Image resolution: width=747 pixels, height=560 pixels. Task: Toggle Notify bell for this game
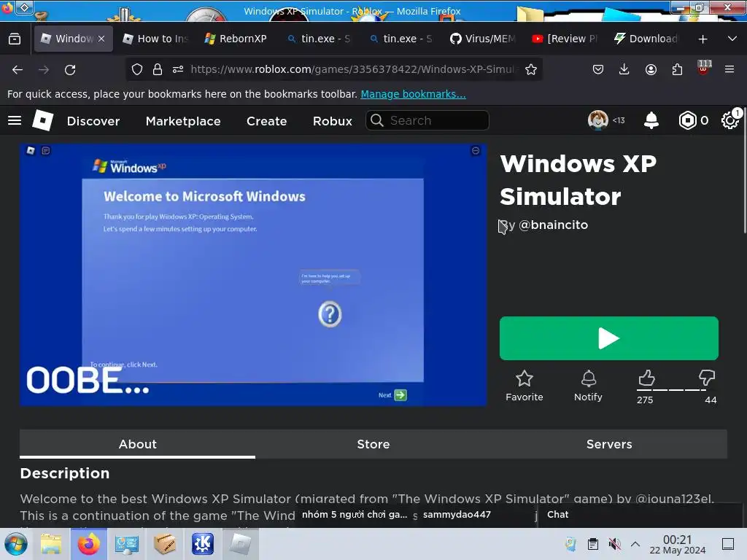(x=589, y=378)
